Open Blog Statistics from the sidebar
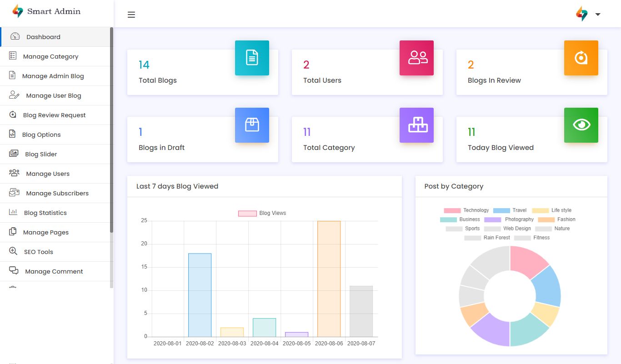This screenshot has height=364, width=621. coord(45,213)
